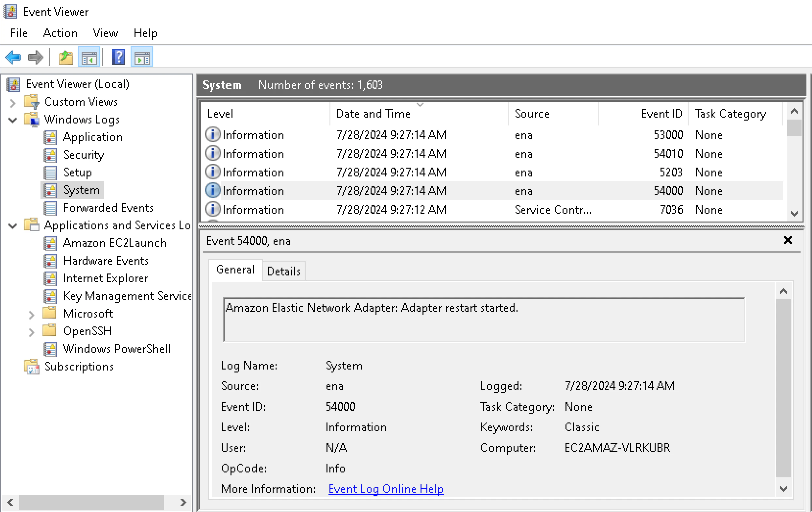The height and width of the screenshot is (512, 812).
Task: Open the Subscriptions node
Action: pos(79,367)
